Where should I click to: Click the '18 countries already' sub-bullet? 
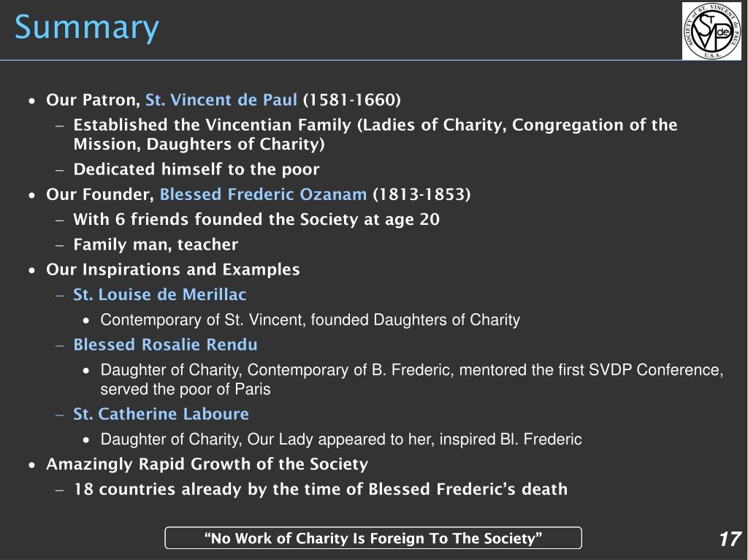(320, 489)
